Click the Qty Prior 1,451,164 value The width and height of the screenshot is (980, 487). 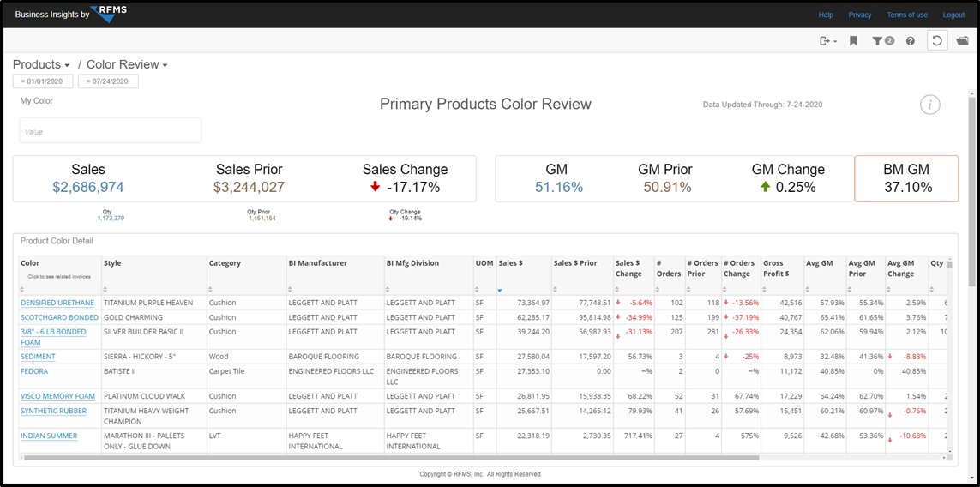(262, 218)
